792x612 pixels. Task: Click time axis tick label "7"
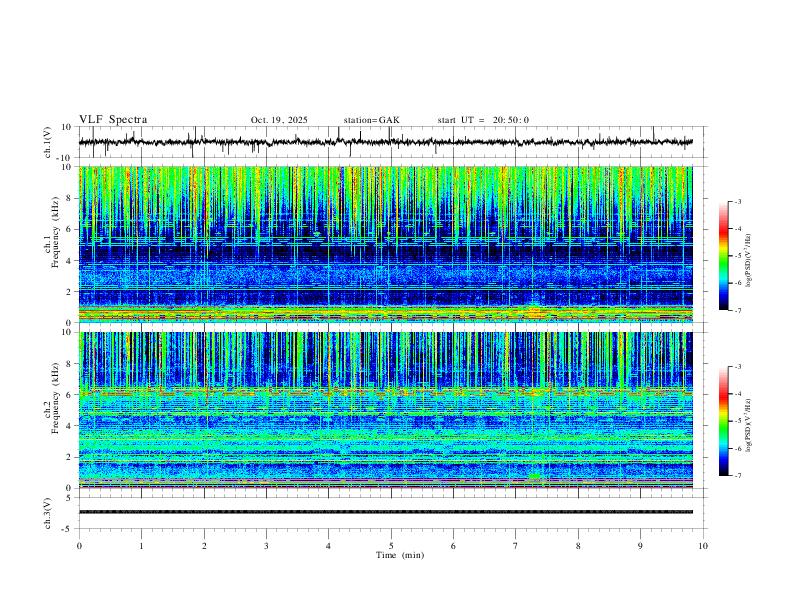click(x=516, y=546)
